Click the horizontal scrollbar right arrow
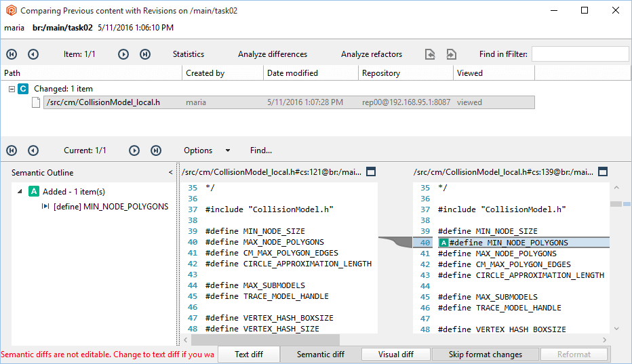This screenshot has width=632, height=364. click(x=604, y=340)
